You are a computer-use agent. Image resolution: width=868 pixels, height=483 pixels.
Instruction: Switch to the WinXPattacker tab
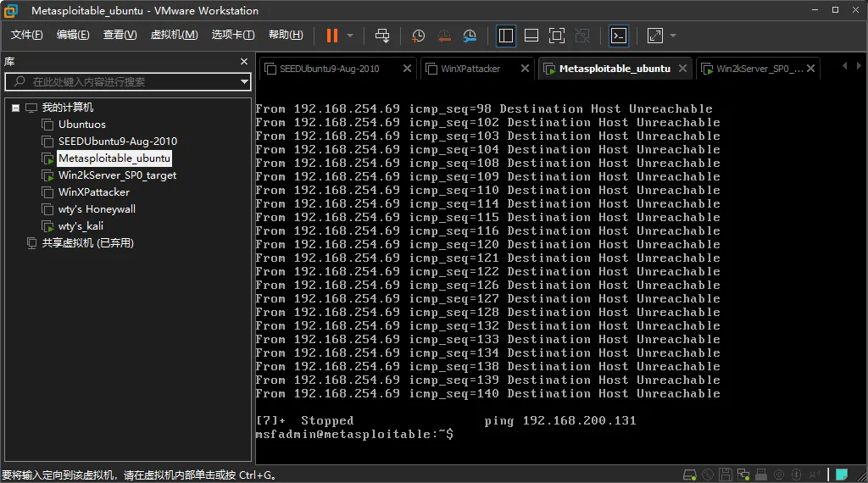tap(470, 69)
